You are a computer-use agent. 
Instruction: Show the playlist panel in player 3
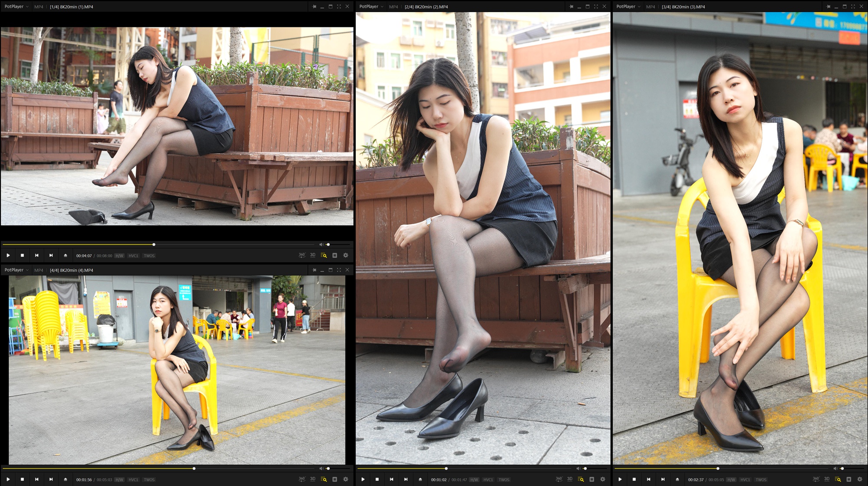tap(848, 479)
